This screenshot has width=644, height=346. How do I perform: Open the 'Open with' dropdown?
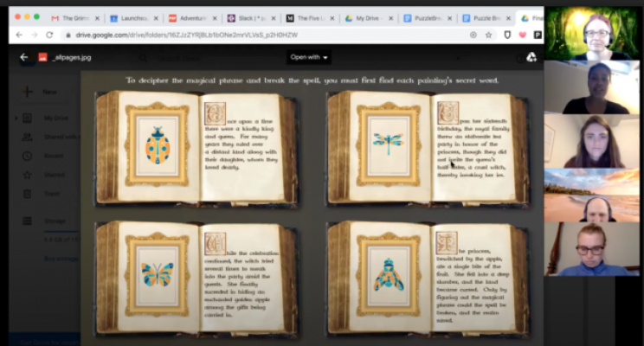tap(308, 58)
